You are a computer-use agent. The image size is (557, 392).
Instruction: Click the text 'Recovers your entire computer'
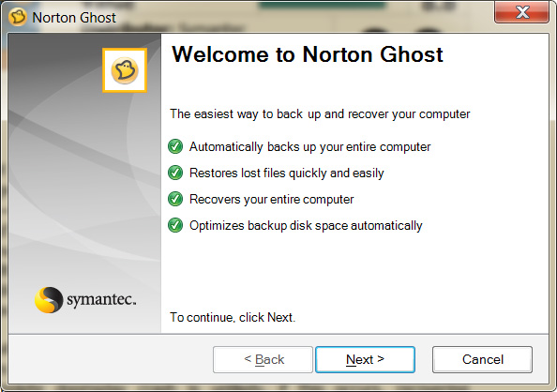coord(272,200)
